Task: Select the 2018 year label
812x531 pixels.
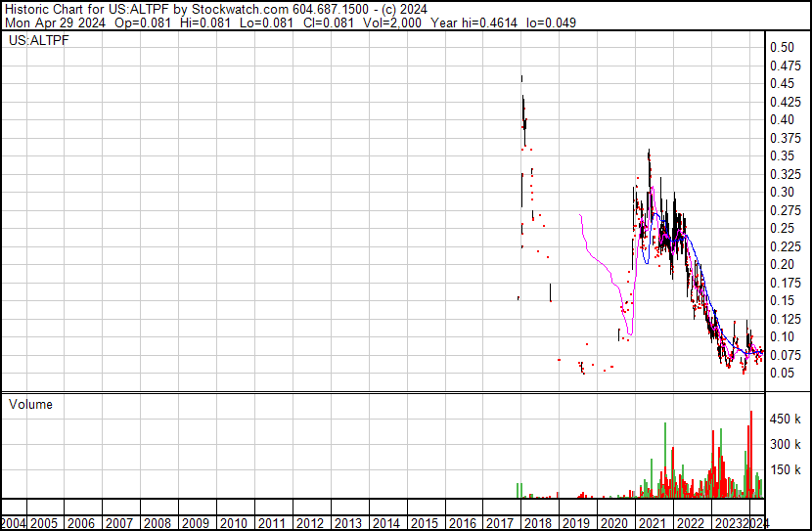Action: click(538, 523)
